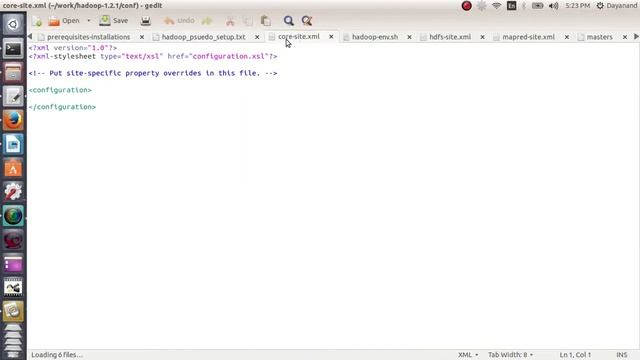This screenshot has height=360, width=640.
Task: Paste clipboard with the paste icon
Action: point(265,21)
